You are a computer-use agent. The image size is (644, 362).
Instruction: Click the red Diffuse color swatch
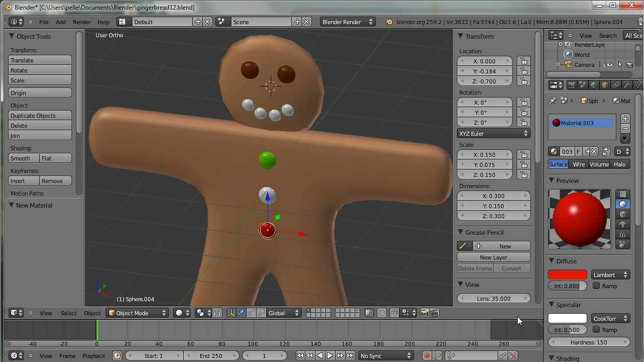(567, 275)
